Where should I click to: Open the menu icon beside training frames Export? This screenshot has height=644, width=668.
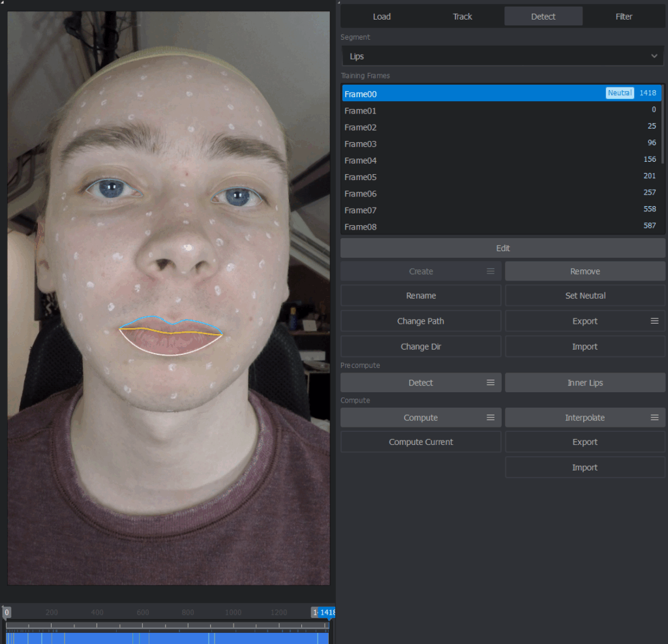pyautogui.click(x=654, y=321)
